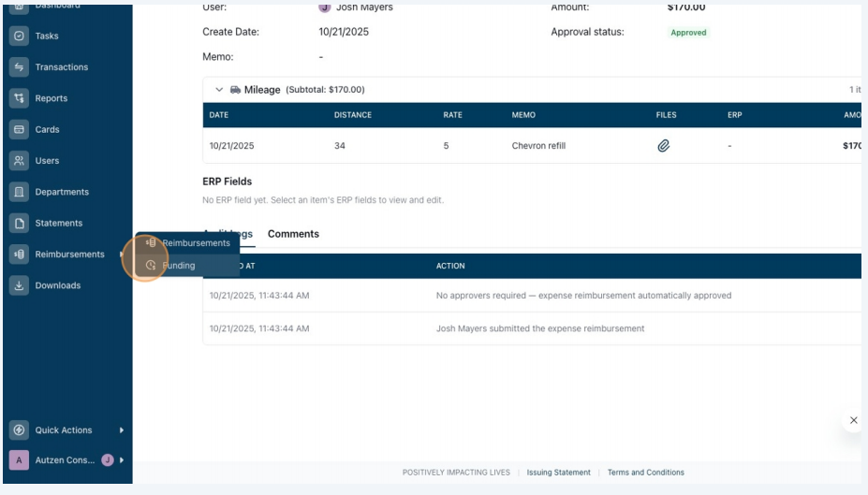The image size is (868, 495).
Task: Click the MEMO column header
Action: pos(523,115)
